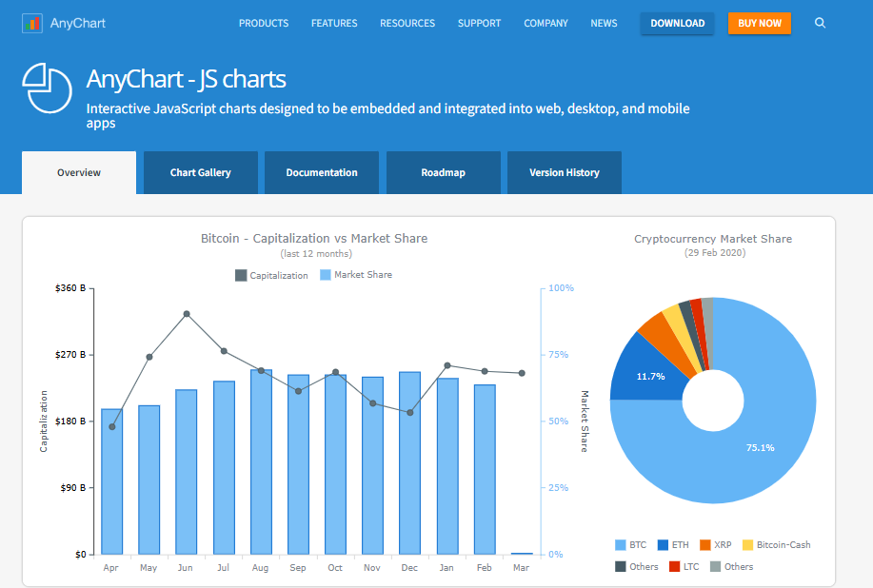Click the Bitcoin-Cash legend icon

(747, 545)
